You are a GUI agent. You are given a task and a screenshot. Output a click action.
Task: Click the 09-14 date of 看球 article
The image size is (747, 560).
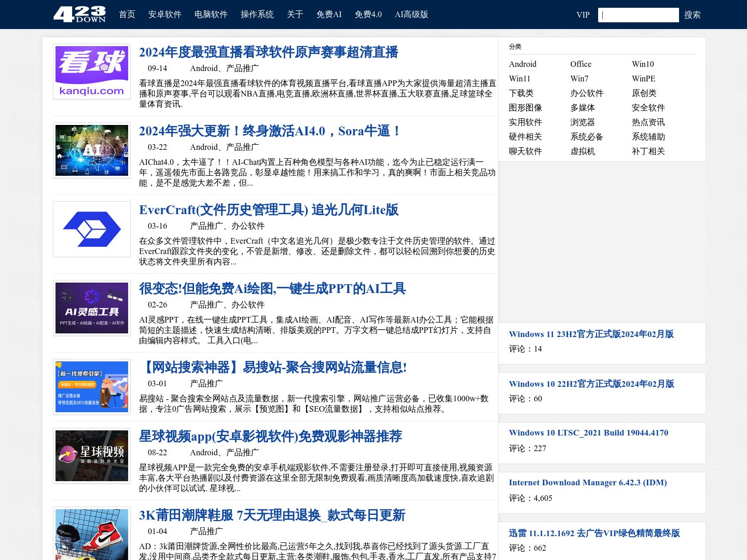pos(157,68)
